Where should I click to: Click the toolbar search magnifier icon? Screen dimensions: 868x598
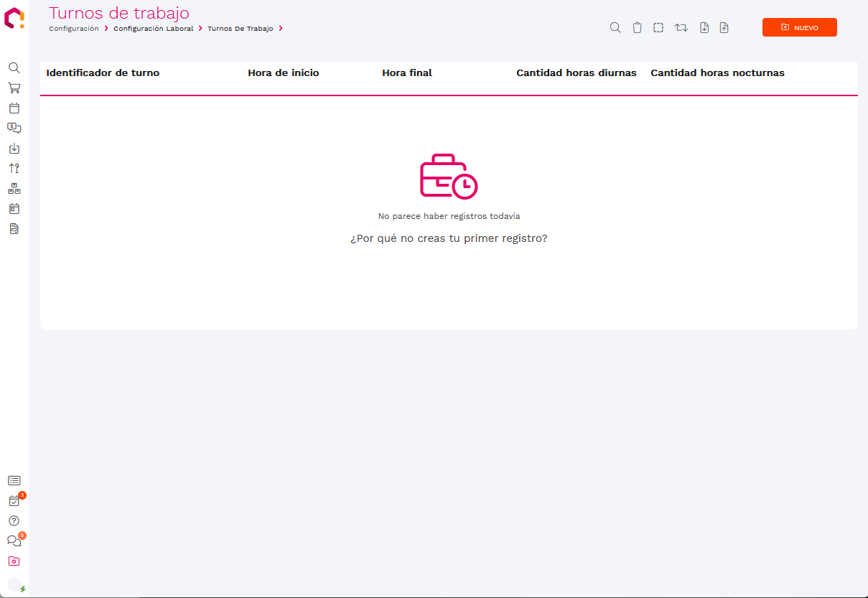pyautogui.click(x=615, y=27)
